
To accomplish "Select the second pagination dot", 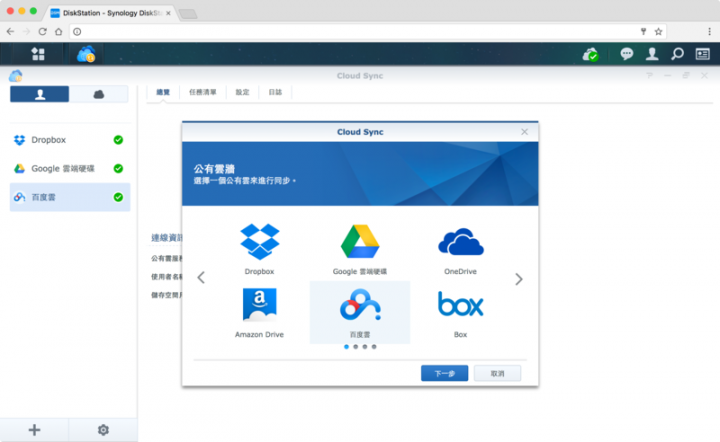I will 355,347.
